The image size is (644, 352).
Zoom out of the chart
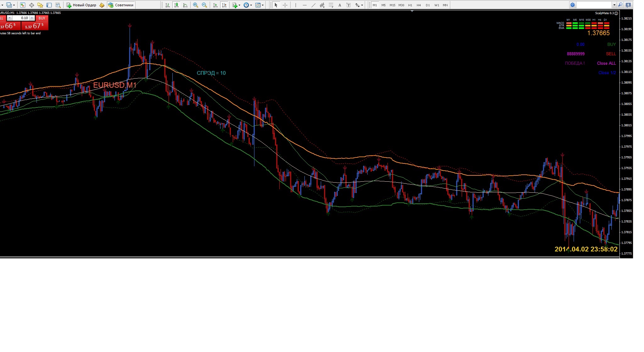coord(204,5)
